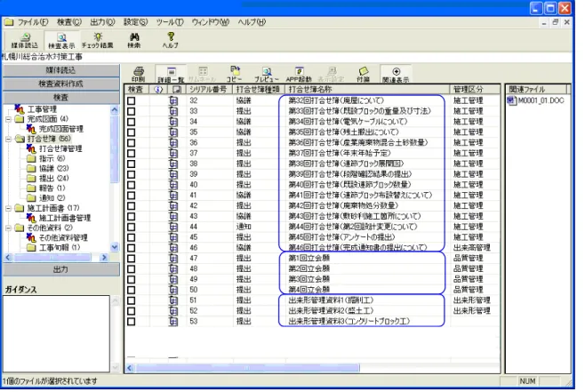Image resolution: width=585 pixels, height=392 pixels.
Task: Open the ツール(T) menu
Action: pyautogui.click(x=170, y=22)
